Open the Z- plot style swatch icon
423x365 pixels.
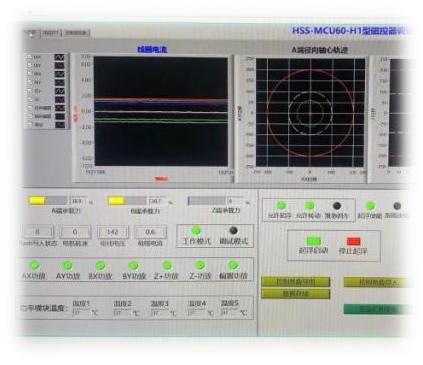point(59,100)
